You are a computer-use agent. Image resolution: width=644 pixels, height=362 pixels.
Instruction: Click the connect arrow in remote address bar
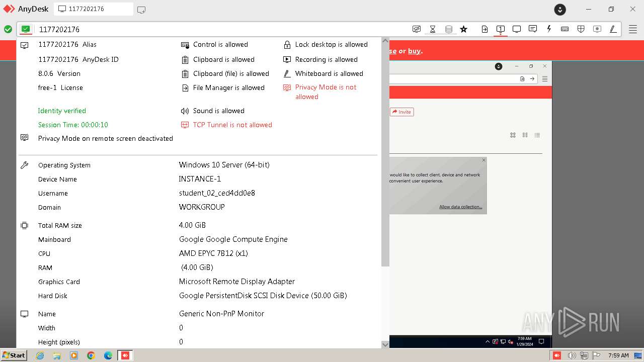(x=532, y=79)
